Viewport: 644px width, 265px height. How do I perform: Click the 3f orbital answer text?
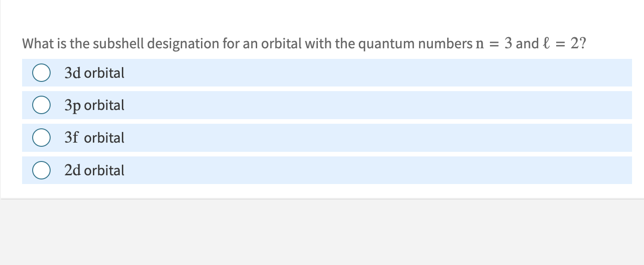[x=94, y=137]
